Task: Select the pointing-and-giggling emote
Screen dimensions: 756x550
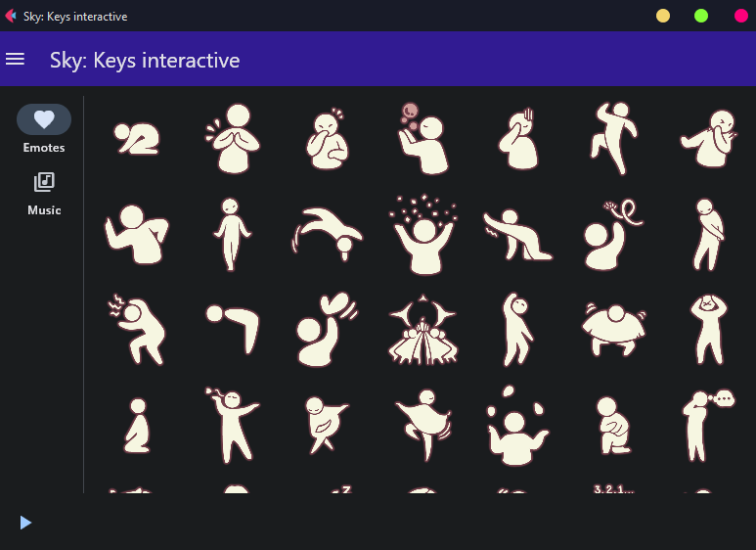Action: [x=709, y=139]
